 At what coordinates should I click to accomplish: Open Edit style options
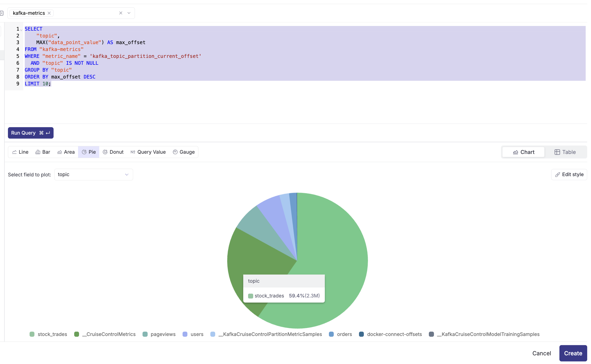click(x=569, y=175)
